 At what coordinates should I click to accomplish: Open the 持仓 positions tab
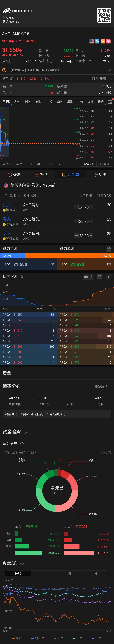41,174
